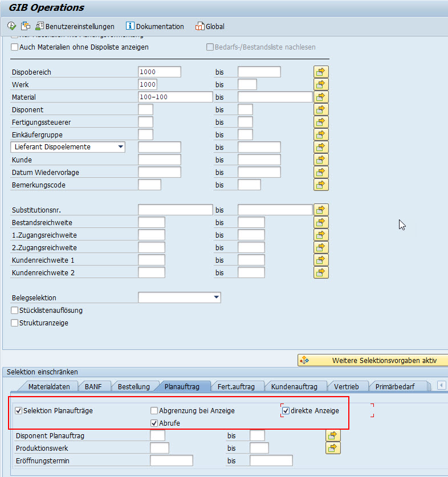
Task: Click Weitere Selektionsvorgaben aktiv button
Action: point(373,360)
